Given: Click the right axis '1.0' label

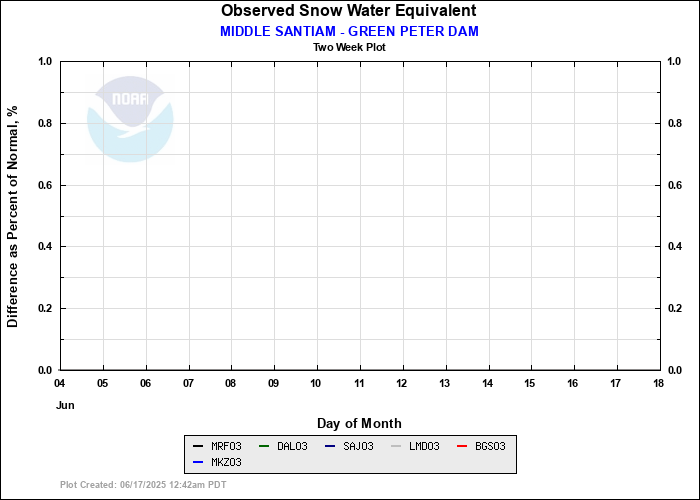Looking at the screenshot, I should tap(675, 61).
